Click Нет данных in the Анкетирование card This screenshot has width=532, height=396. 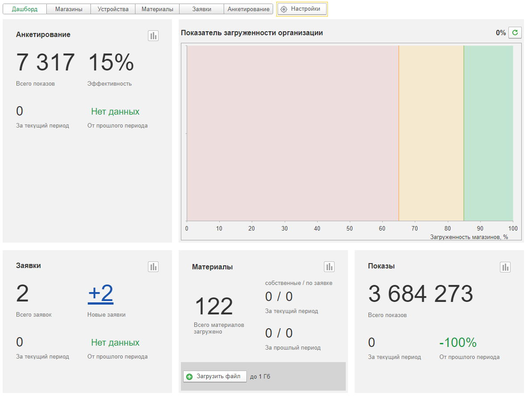point(115,111)
